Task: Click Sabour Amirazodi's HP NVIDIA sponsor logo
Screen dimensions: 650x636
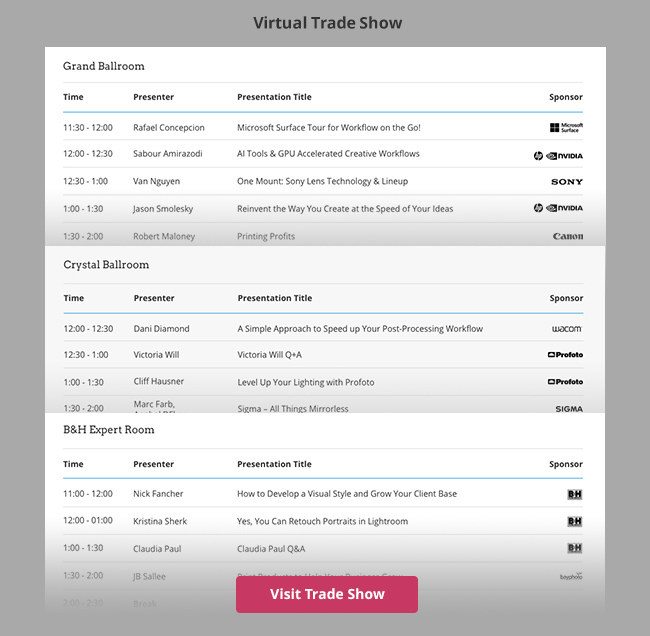Action: click(x=558, y=156)
